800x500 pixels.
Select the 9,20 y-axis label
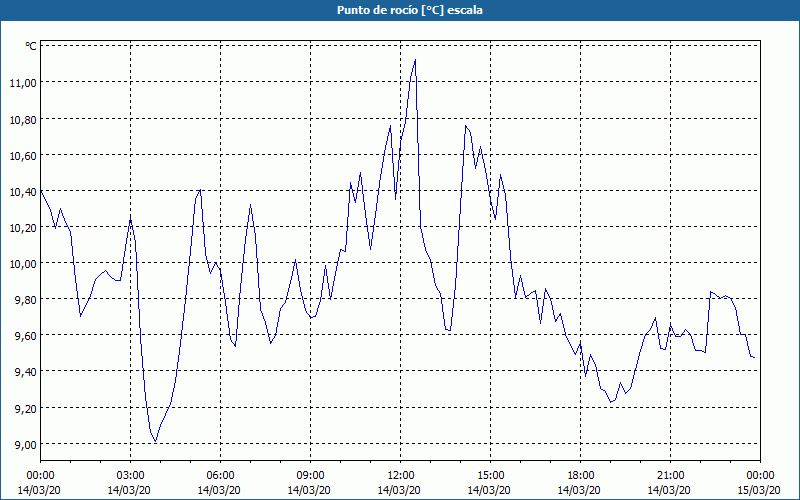tap(27, 408)
